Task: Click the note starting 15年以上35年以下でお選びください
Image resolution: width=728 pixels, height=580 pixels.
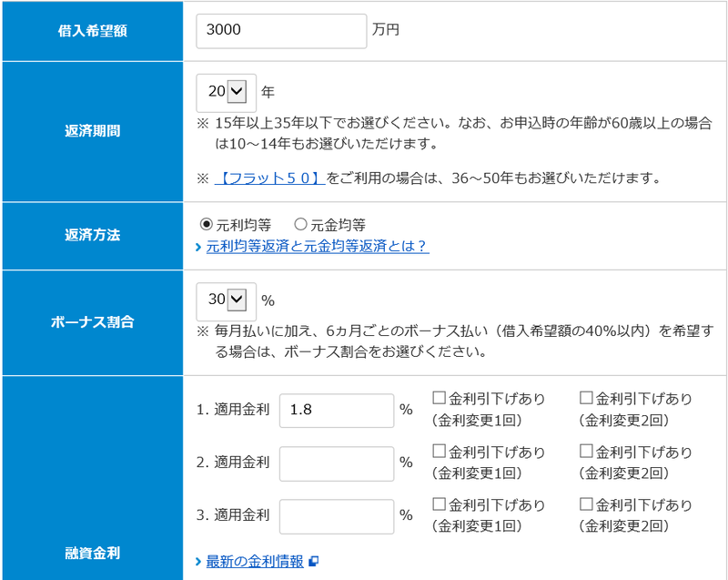Action: tap(455, 133)
